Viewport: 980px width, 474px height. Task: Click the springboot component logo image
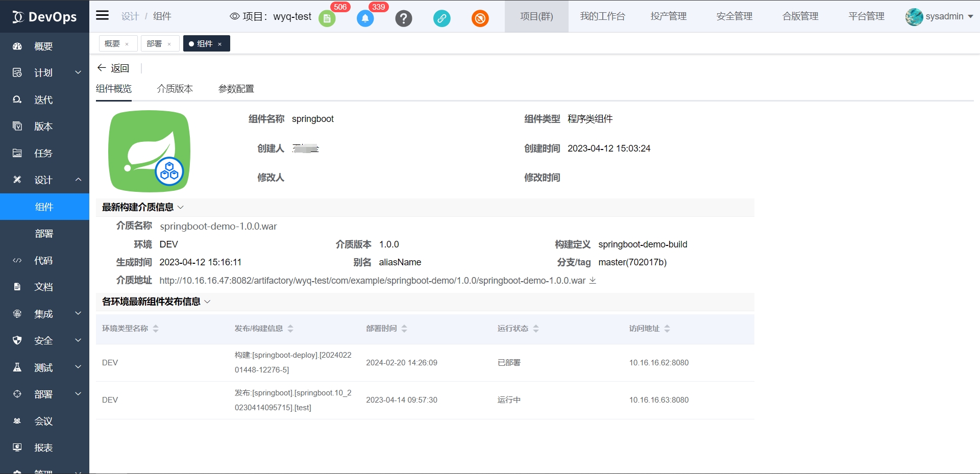point(149,151)
